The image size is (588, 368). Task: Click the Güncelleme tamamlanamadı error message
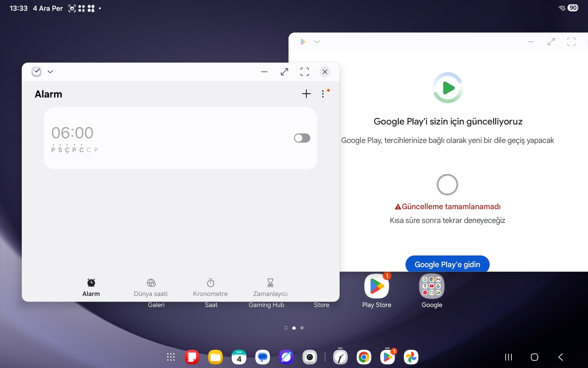click(x=447, y=206)
